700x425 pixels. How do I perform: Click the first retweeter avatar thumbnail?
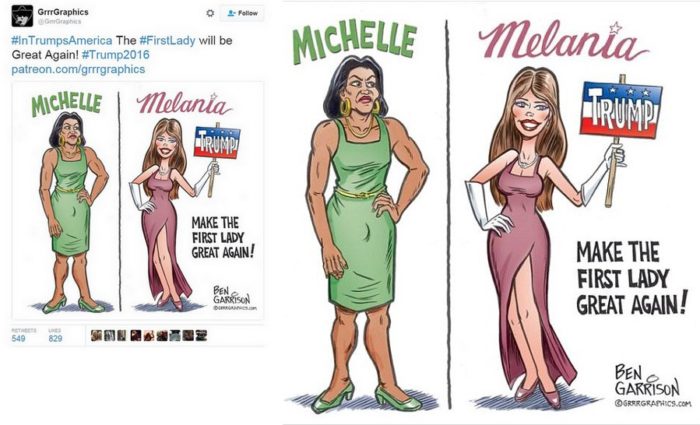tap(96, 335)
